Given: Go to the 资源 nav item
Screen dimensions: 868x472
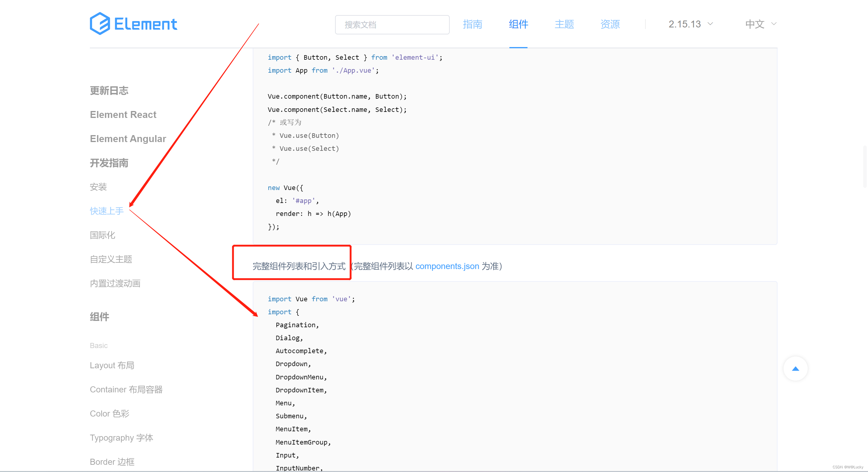Looking at the screenshot, I should pyautogui.click(x=610, y=24).
